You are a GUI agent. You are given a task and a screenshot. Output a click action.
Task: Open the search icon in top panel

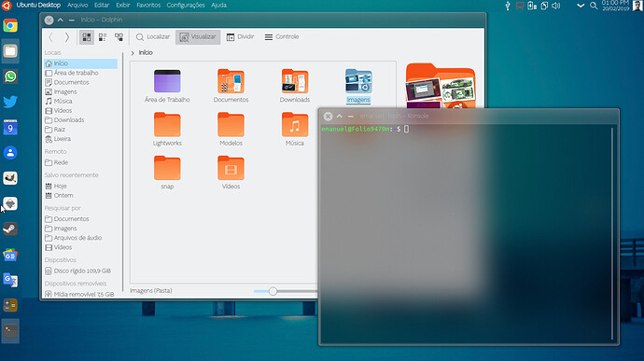pos(594,6)
